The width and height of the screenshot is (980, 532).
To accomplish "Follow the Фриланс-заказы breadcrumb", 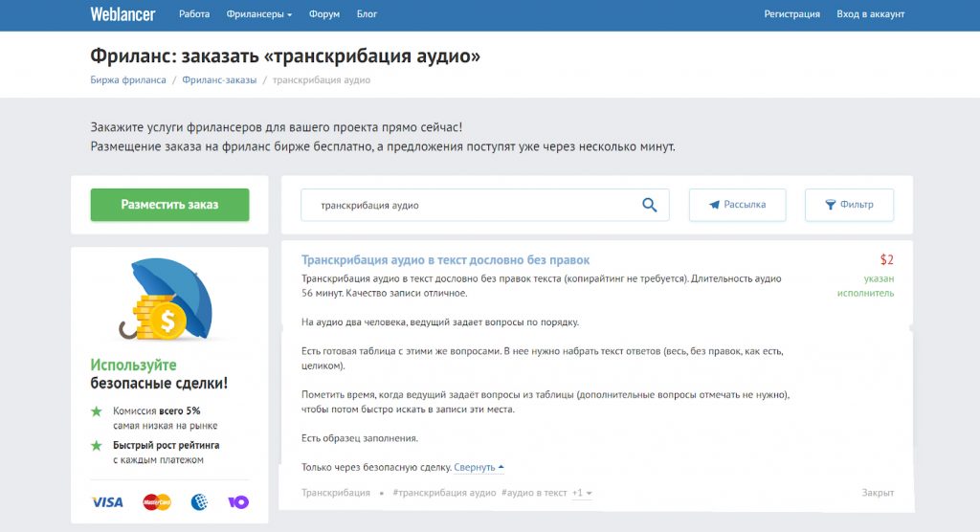I will pos(219,80).
